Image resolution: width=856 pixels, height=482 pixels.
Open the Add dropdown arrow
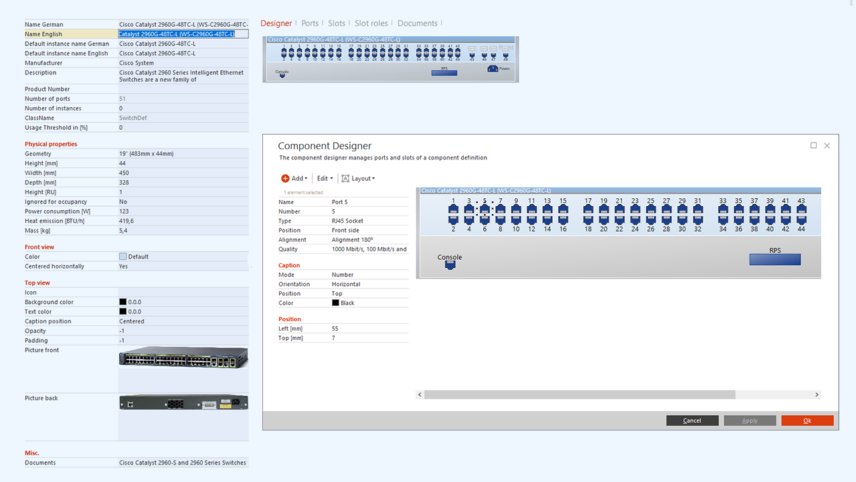306,179
